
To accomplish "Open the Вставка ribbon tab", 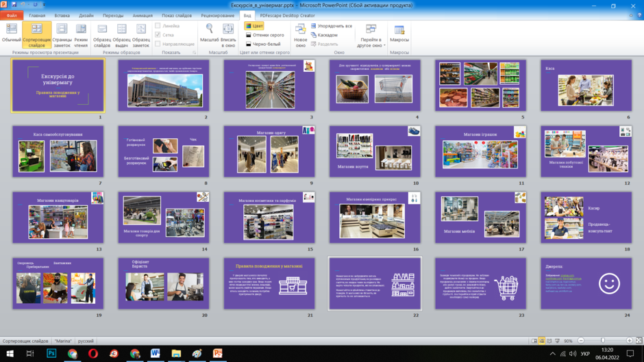I will point(62,15).
